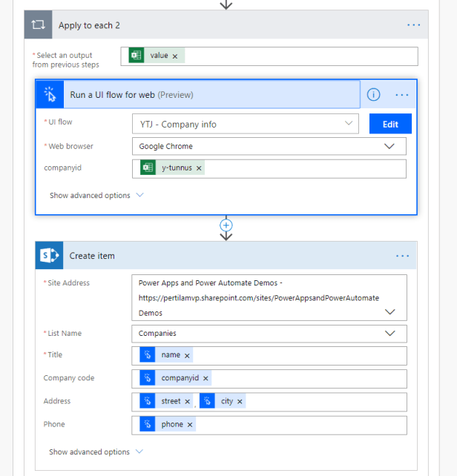
Task: Click the Select an output field
Action: click(x=269, y=56)
